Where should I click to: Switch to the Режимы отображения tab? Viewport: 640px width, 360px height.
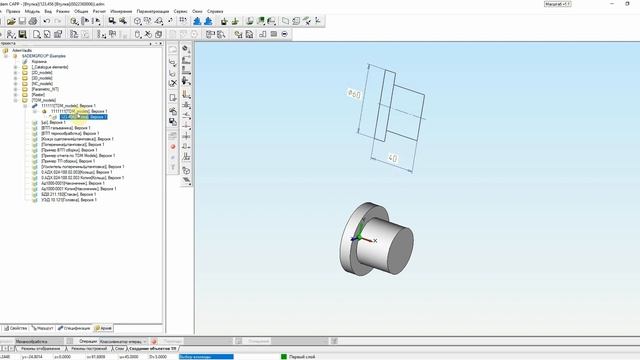coord(39,349)
